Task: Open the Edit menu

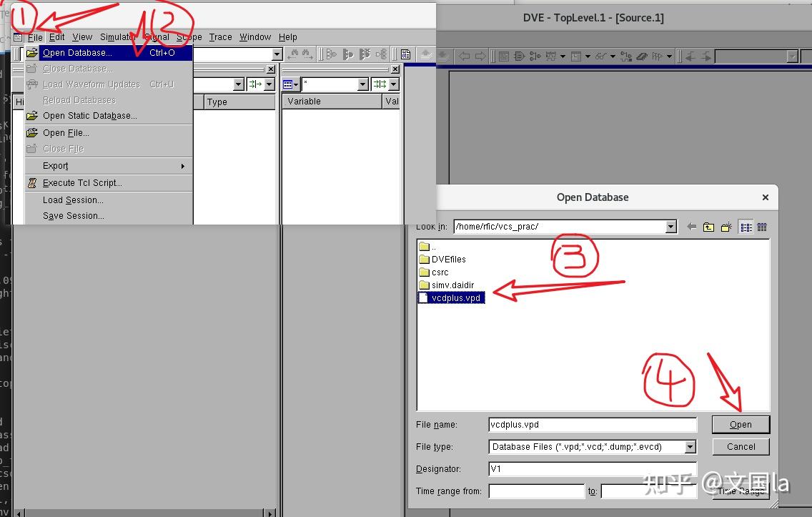Action: (x=56, y=37)
